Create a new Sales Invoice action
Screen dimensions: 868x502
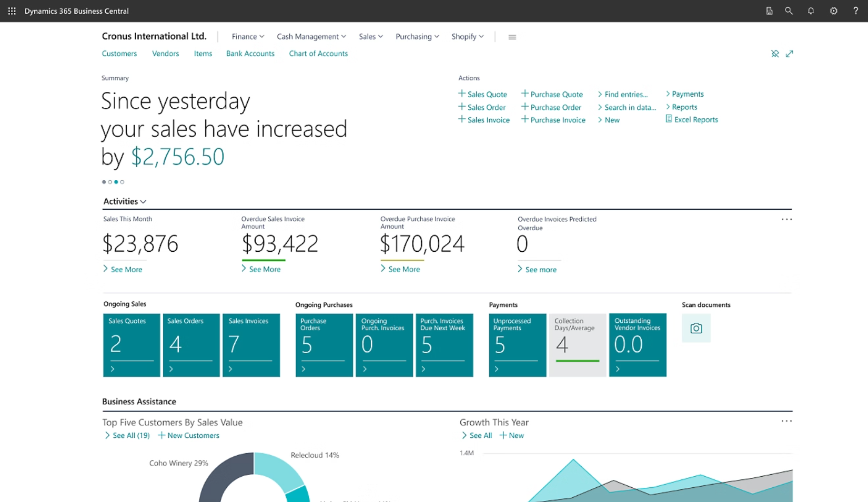click(484, 120)
